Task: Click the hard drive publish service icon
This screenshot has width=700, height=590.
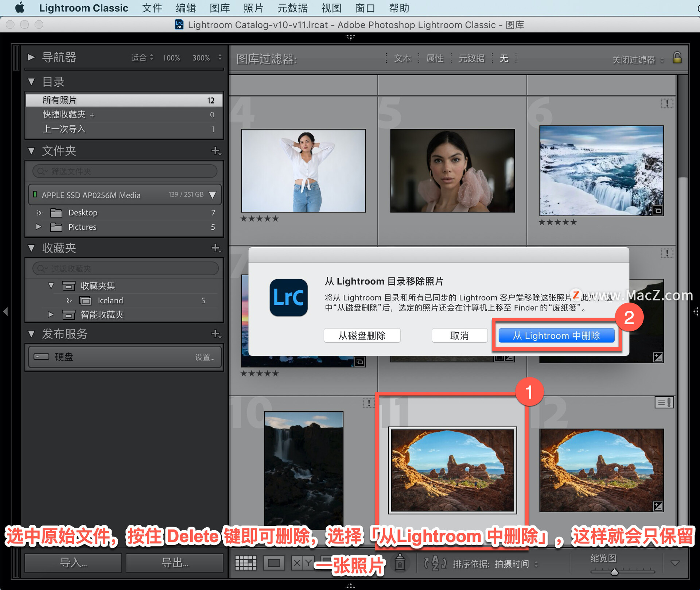Action: (x=42, y=357)
